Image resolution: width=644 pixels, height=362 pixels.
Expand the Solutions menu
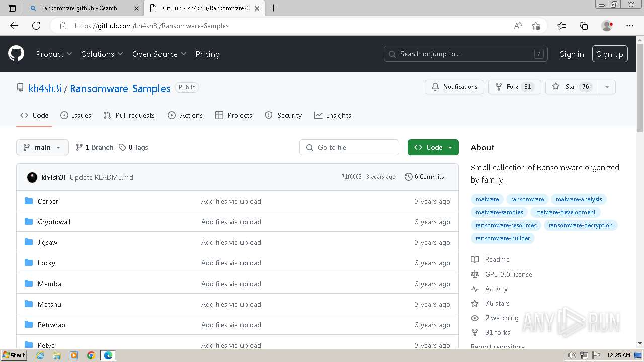(x=102, y=54)
